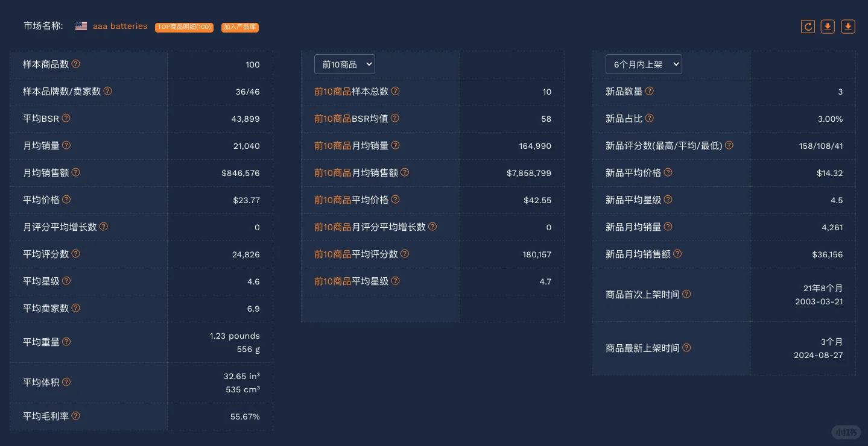Open the help icon beside 平均卖家数
The width and height of the screenshot is (868, 446).
tap(76, 308)
